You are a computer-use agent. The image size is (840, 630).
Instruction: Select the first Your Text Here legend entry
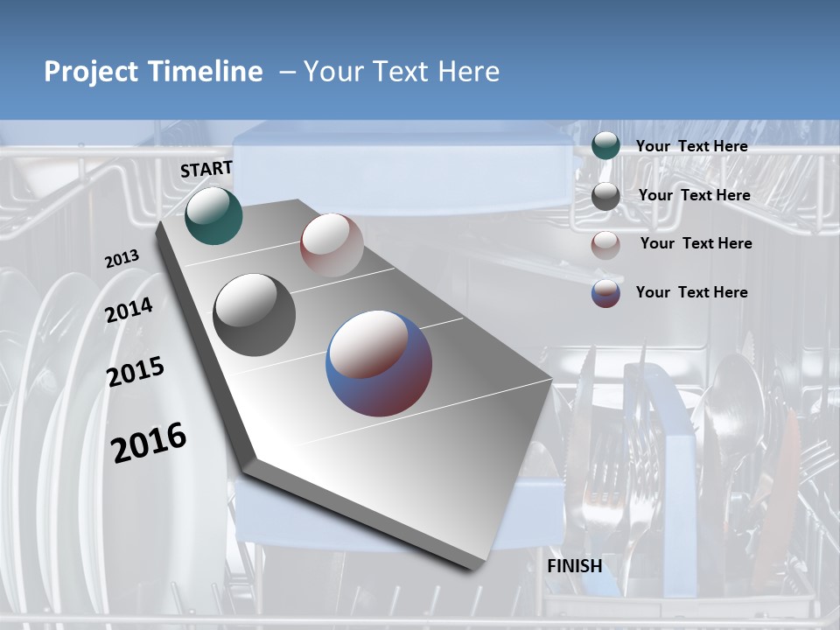tap(692, 146)
